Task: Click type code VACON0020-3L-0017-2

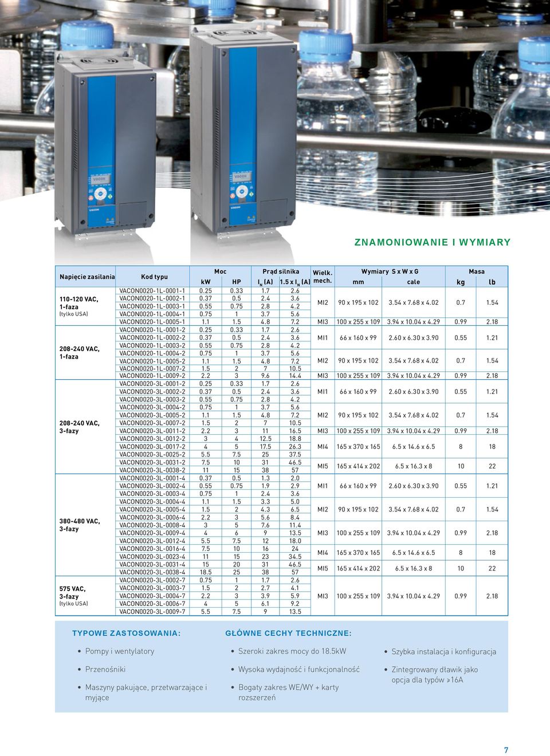Action: [x=152, y=447]
